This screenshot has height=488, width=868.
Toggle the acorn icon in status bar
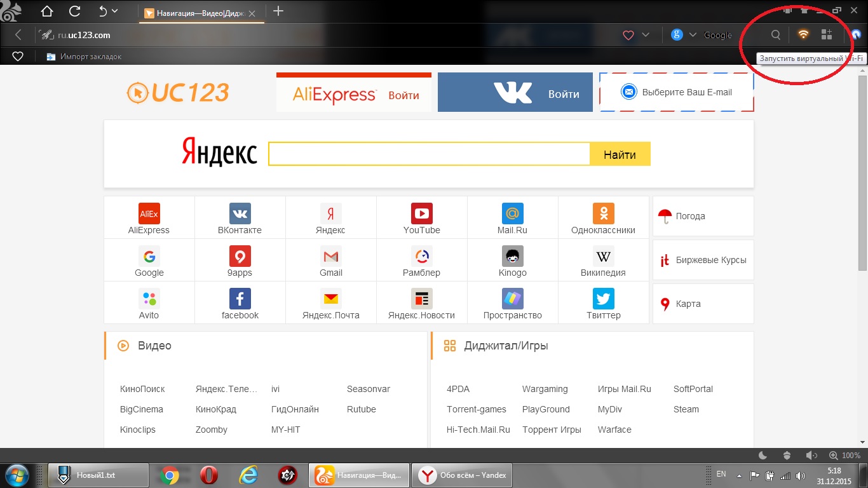tap(787, 455)
